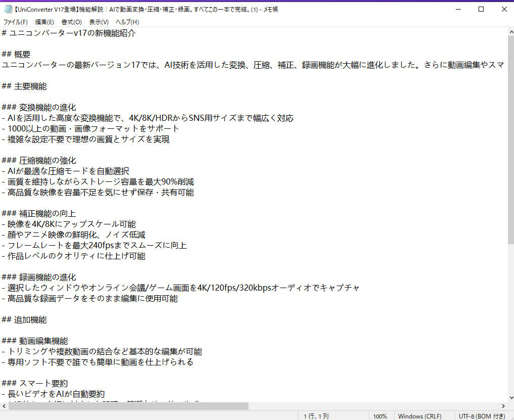Open the 表示 menu
Screen dimensions: 514x420
coord(98,22)
